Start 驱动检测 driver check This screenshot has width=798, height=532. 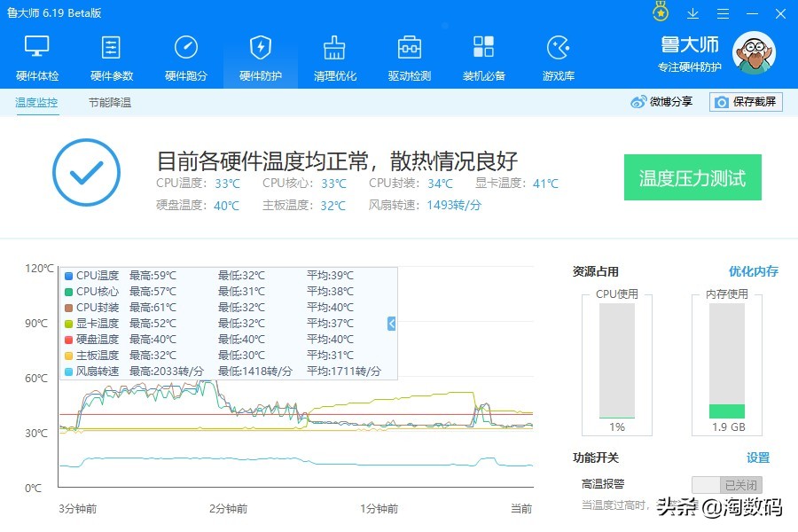coord(409,56)
